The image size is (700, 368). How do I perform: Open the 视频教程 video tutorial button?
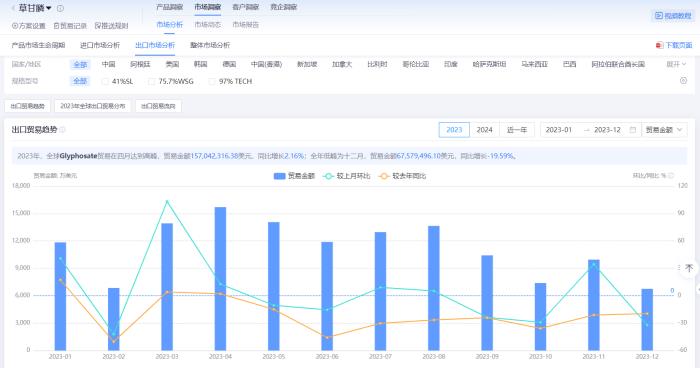(673, 16)
